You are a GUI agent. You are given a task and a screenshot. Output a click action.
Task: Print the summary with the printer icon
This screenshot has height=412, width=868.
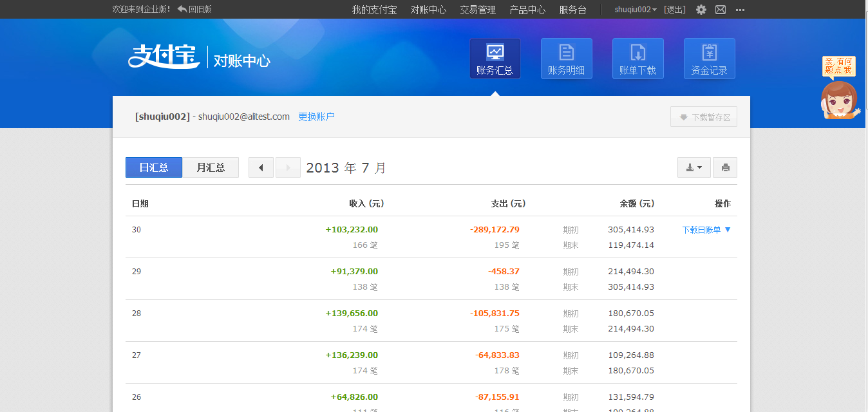[x=725, y=167]
